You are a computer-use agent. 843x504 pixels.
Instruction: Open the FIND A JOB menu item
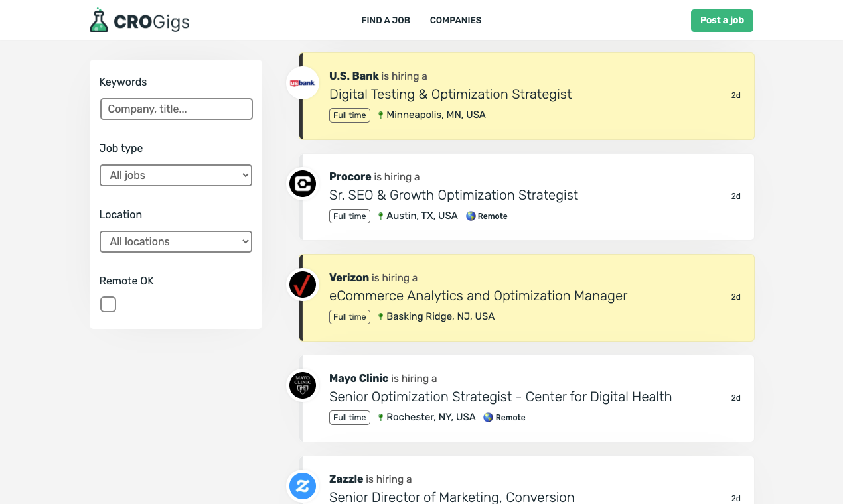point(386,20)
